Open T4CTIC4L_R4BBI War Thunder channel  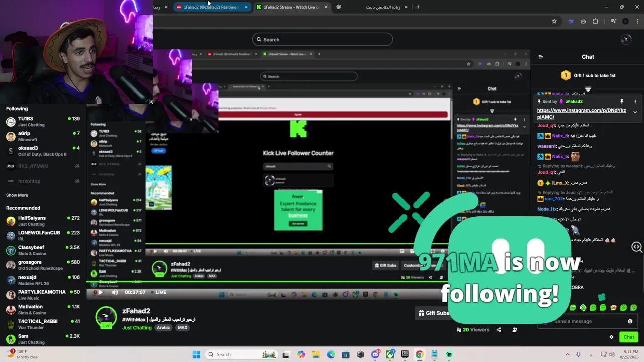pos(43,324)
